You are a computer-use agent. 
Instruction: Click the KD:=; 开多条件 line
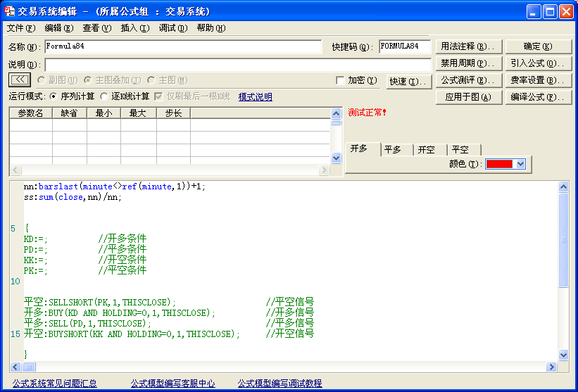click(85, 239)
